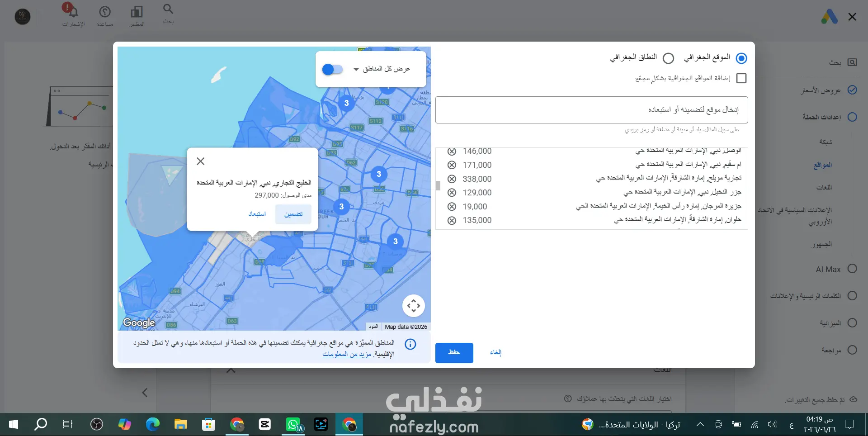Open the مزيد من المعلومات link

(347, 354)
